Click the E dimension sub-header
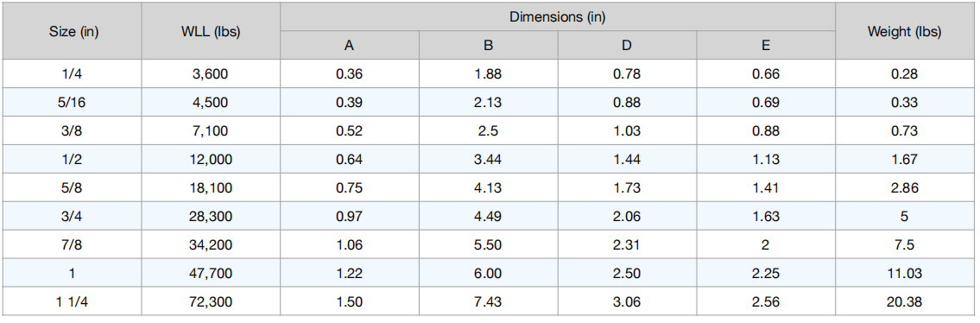Screen dimensions: 980x323 (766, 46)
